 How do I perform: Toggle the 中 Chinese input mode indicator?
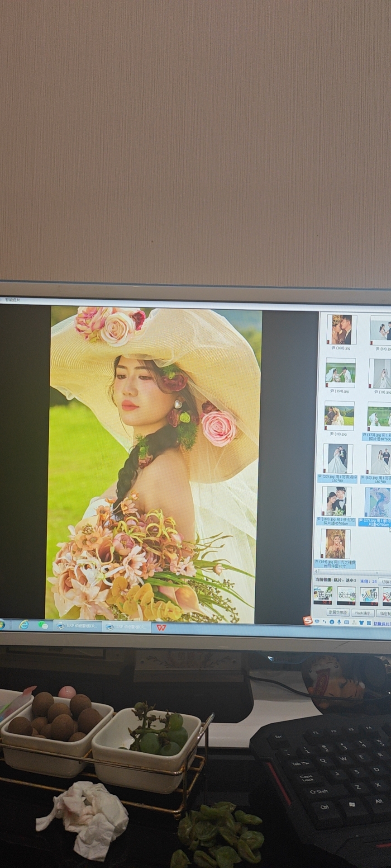317,622
